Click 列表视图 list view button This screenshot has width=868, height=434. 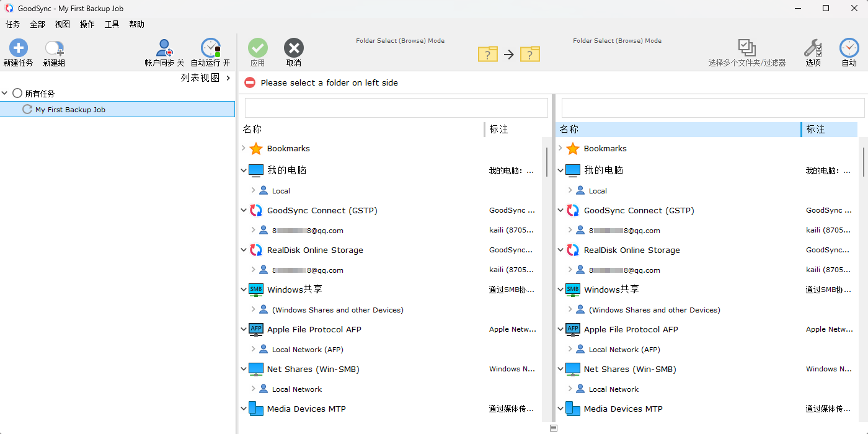coord(200,78)
